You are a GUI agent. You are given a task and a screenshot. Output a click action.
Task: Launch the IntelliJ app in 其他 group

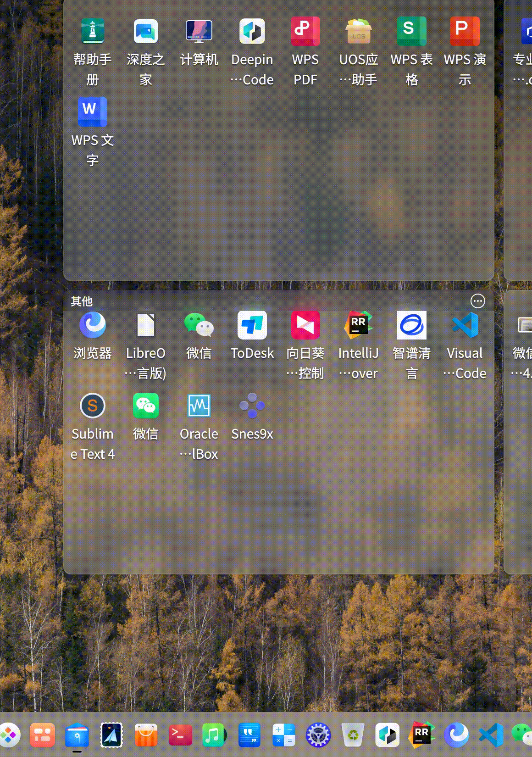tap(359, 325)
